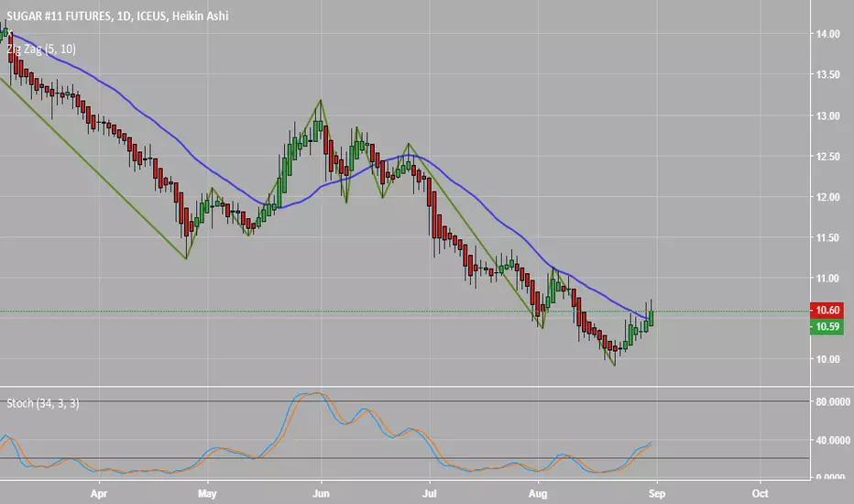Click the 40.0000 stochastic axis label
The width and height of the screenshot is (854, 504).
833,440
